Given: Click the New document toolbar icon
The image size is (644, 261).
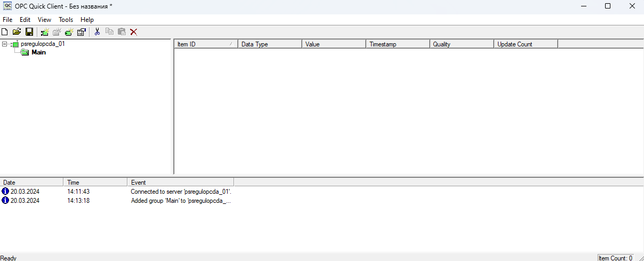Looking at the screenshot, I should point(5,32).
